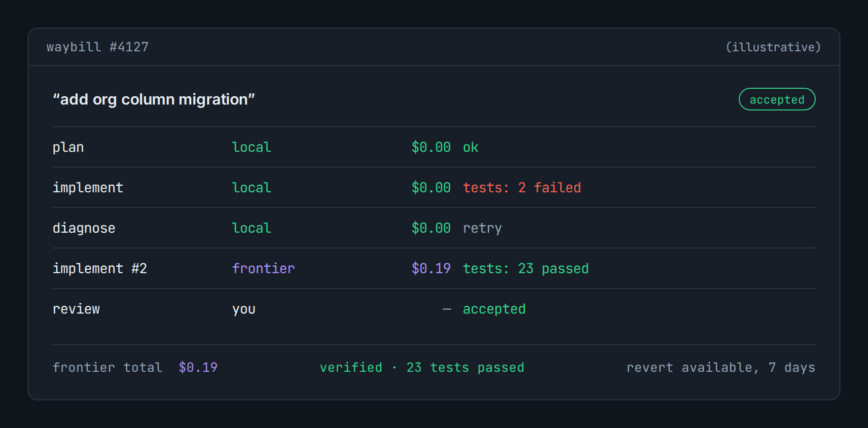Click the plan step name
This screenshot has width=868, height=428.
click(68, 147)
